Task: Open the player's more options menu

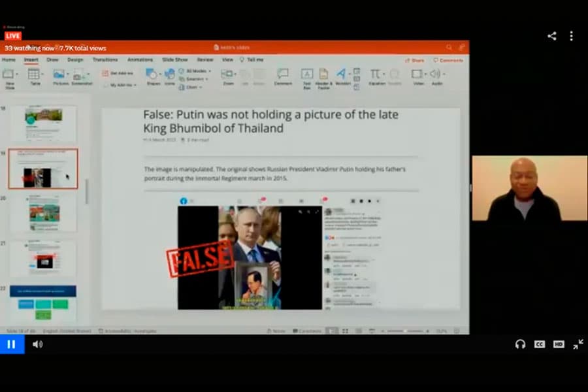Action: [x=571, y=36]
